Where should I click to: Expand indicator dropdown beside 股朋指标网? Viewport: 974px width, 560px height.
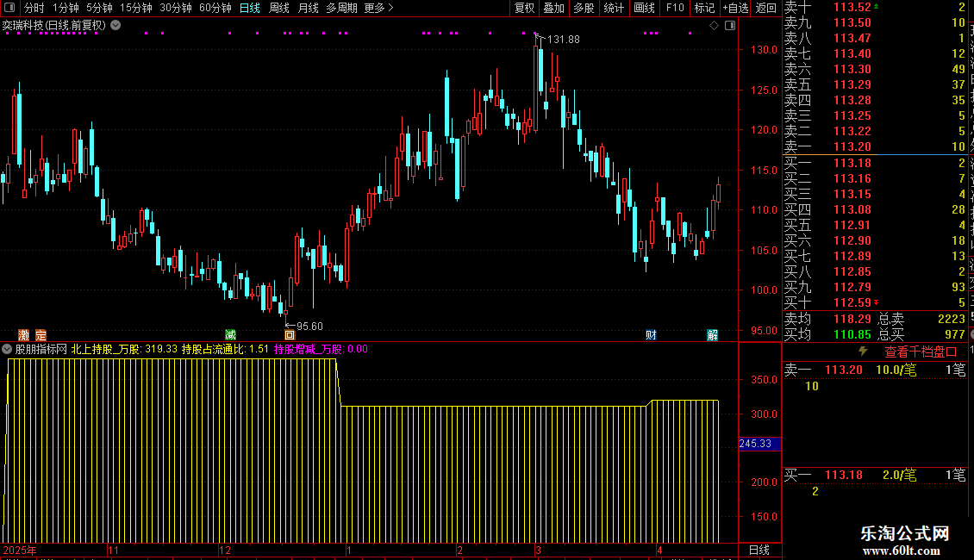[7, 349]
